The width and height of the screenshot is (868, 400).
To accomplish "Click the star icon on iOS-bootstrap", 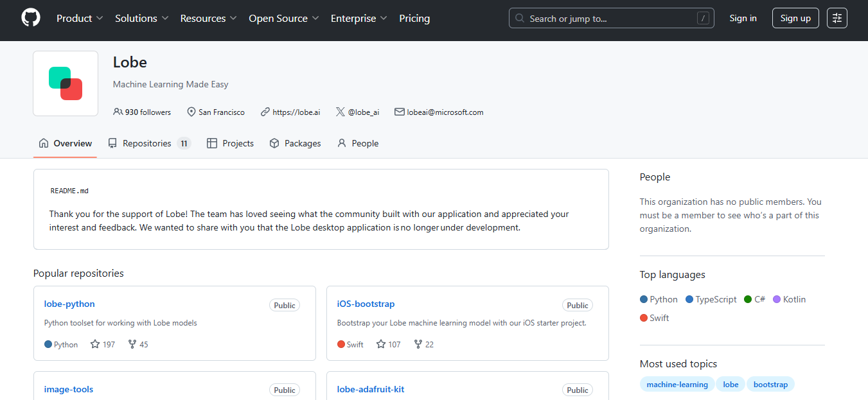I will (381, 344).
